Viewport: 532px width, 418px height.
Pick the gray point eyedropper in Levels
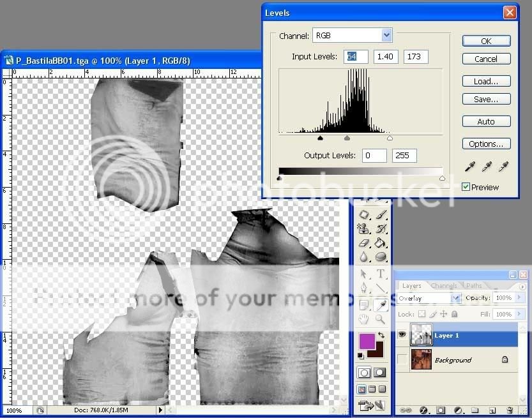point(487,167)
